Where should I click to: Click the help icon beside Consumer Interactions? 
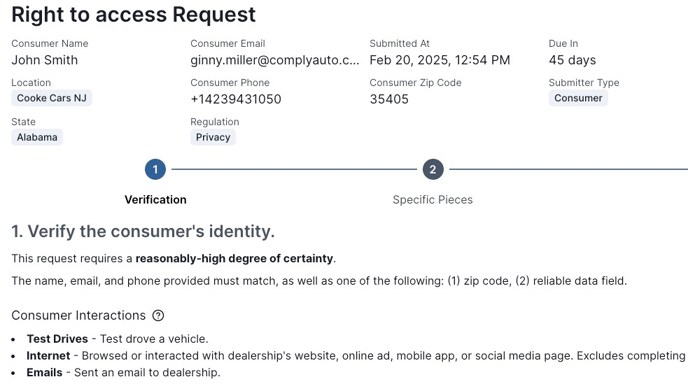(x=158, y=316)
